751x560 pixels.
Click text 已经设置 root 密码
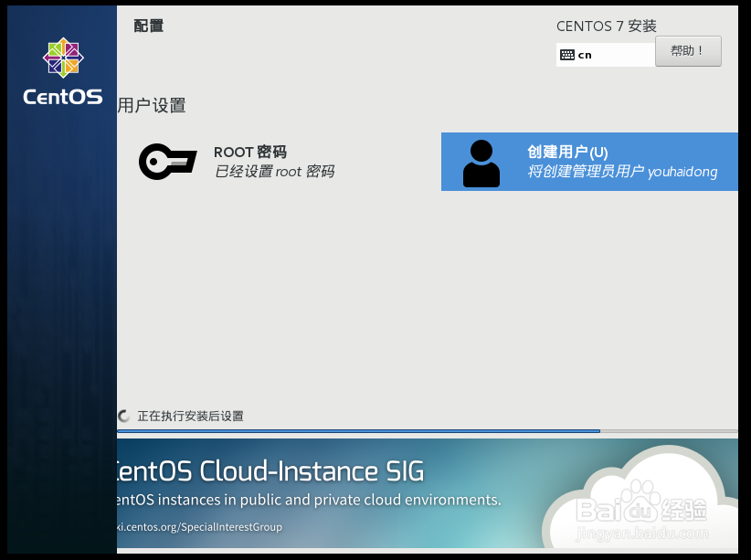click(x=274, y=172)
